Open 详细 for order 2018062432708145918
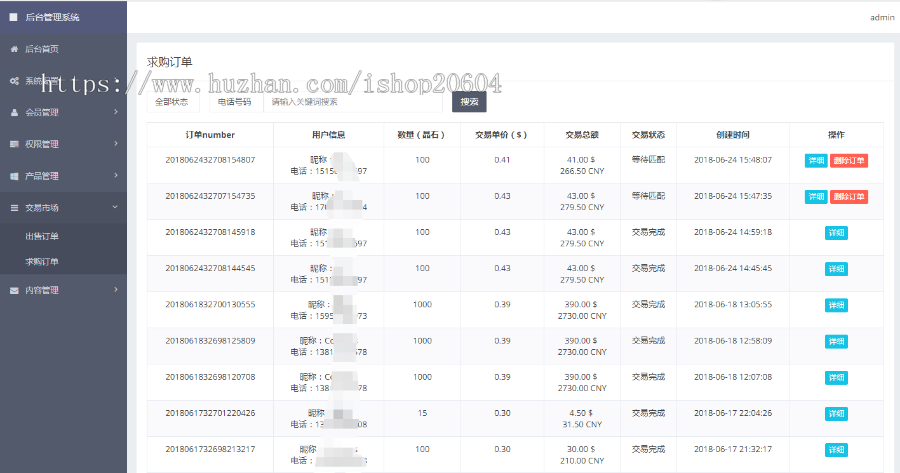This screenshot has height=473, width=900. click(x=836, y=233)
